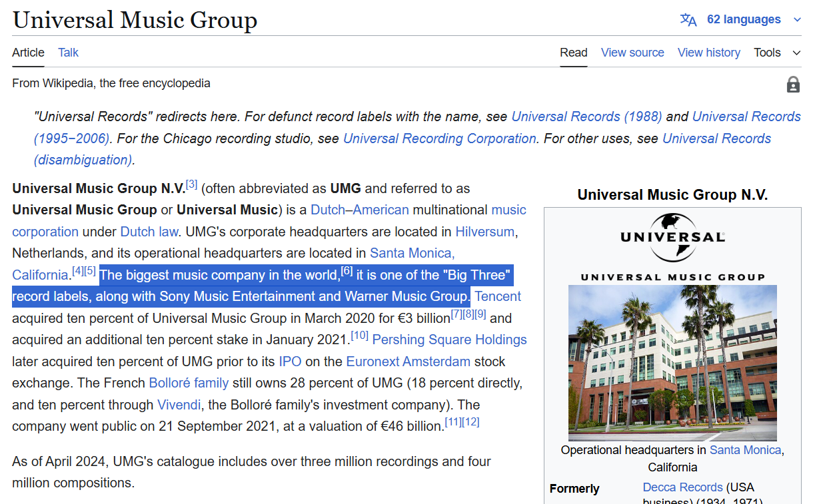
Task: Click citation reference [4]
Action: click(77, 271)
